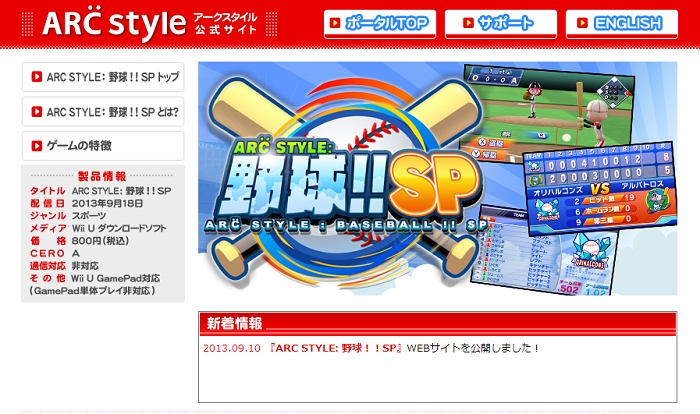Click the 製品情報 heading
Image resolution: width=700 pixels, height=414 pixels.
(x=102, y=176)
